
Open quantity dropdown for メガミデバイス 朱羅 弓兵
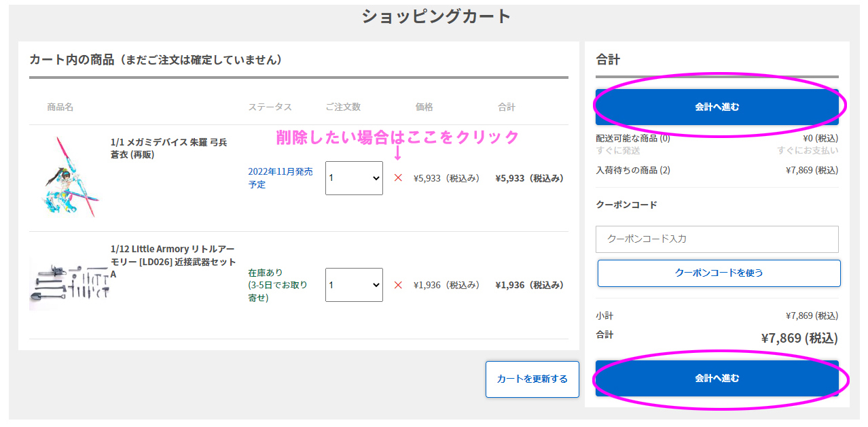point(354,178)
